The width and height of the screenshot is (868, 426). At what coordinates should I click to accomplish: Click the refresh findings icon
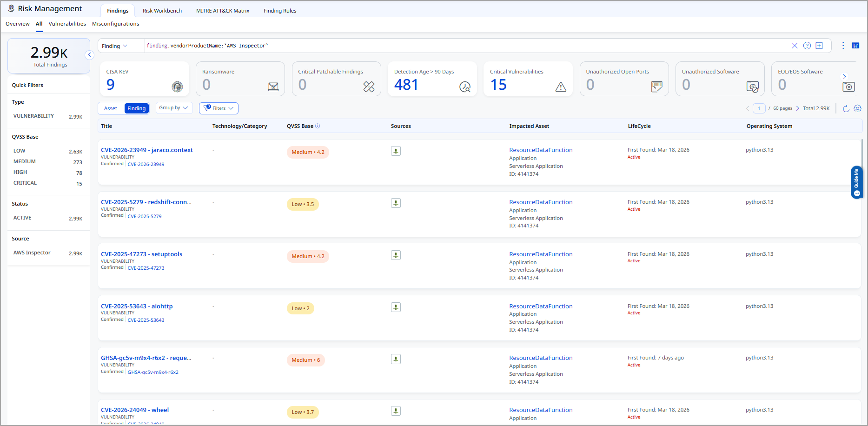846,108
